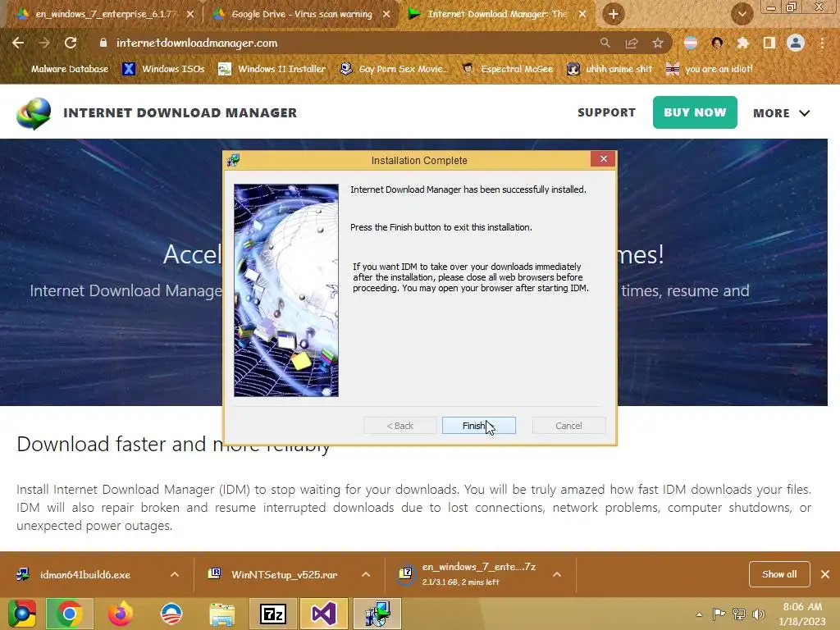Open the extensions puzzle icon

click(742, 43)
